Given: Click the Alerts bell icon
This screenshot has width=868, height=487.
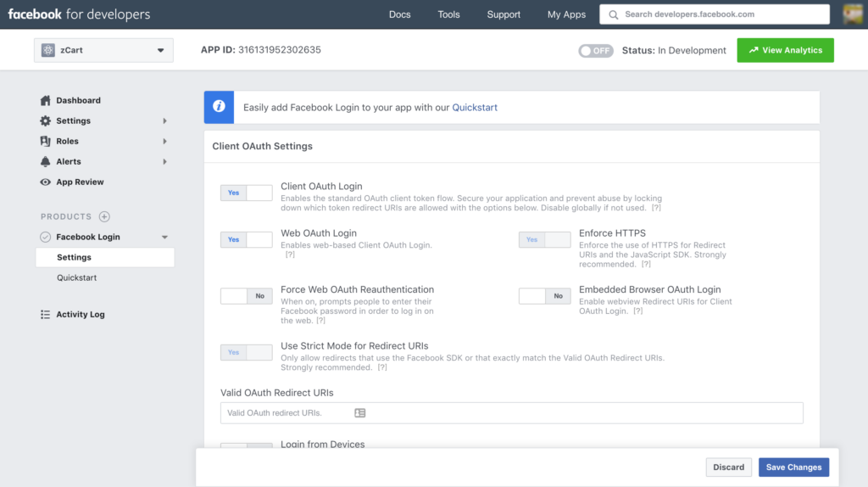Looking at the screenshot, I should (46, 161).
